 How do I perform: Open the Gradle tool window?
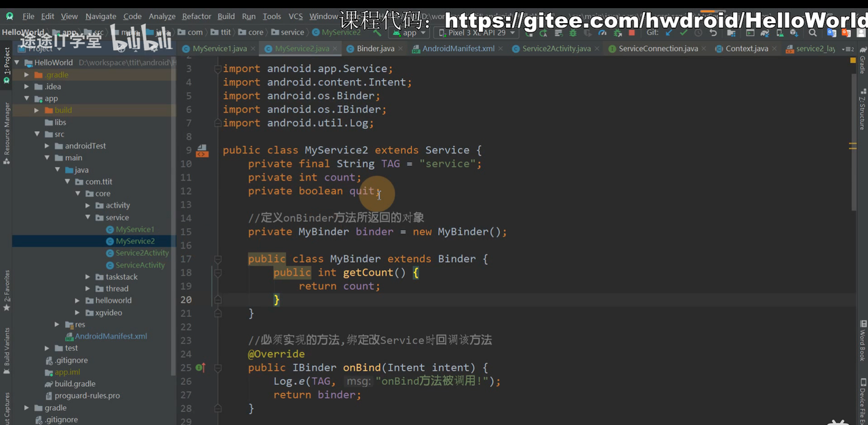860,61
